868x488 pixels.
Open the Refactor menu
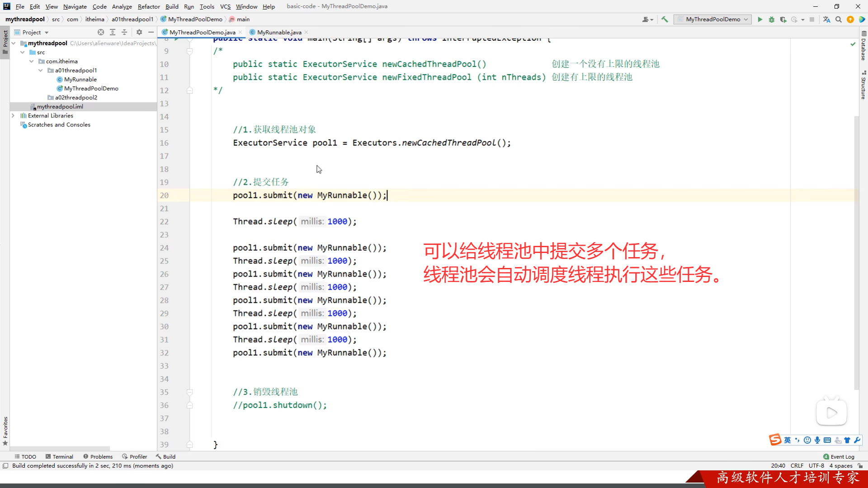149,6
